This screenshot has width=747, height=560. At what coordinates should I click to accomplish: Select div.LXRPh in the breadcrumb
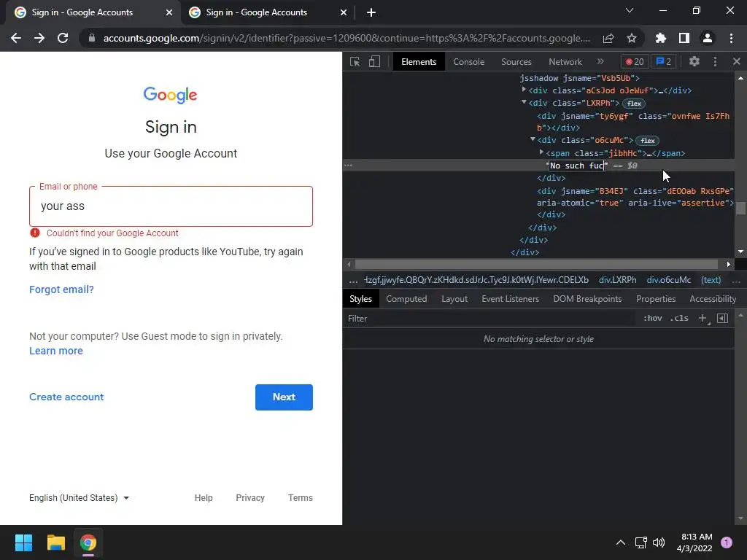point(617,280)
